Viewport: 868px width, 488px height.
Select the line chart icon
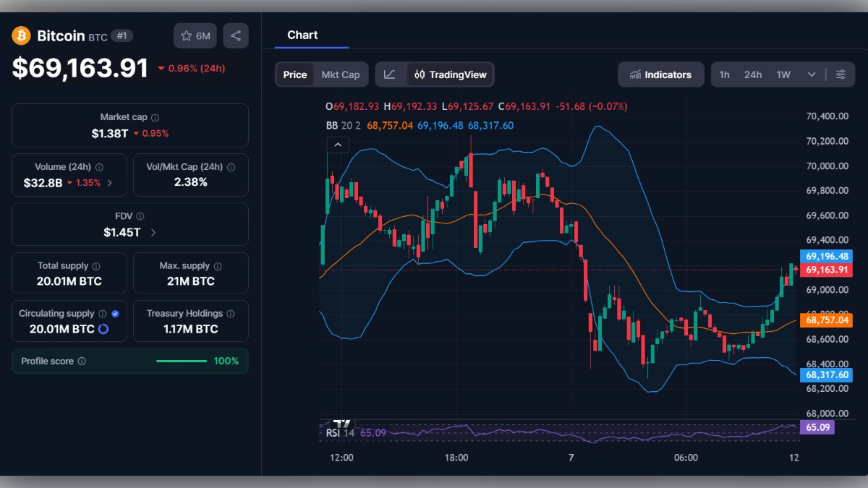click(x=389, y=74)
